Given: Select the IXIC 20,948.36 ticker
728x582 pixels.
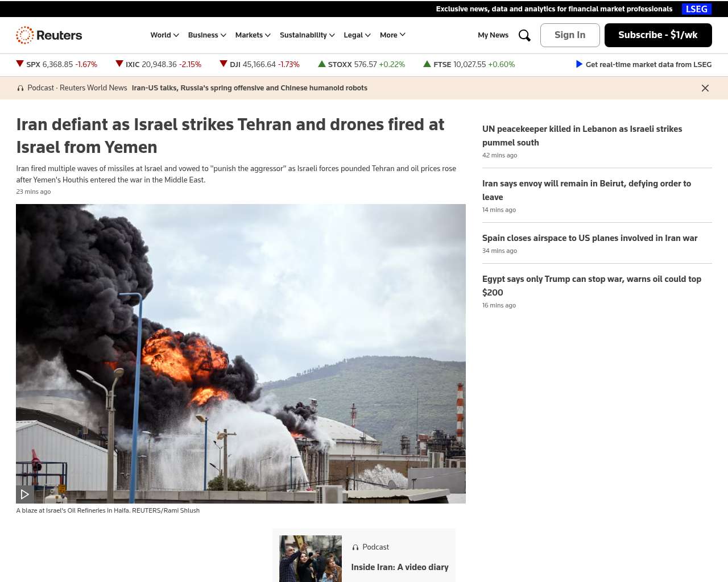Looking at the screenshot, I should click(x=159, y=65).
